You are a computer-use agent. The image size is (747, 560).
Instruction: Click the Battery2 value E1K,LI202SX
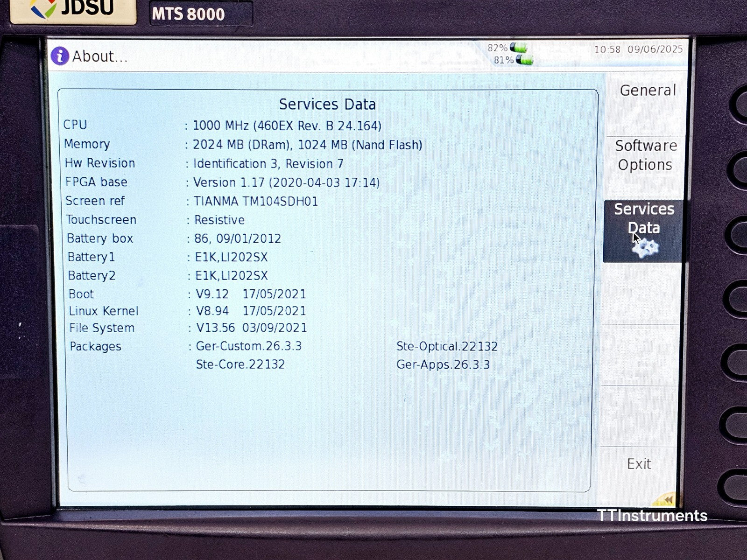(232, 276)
